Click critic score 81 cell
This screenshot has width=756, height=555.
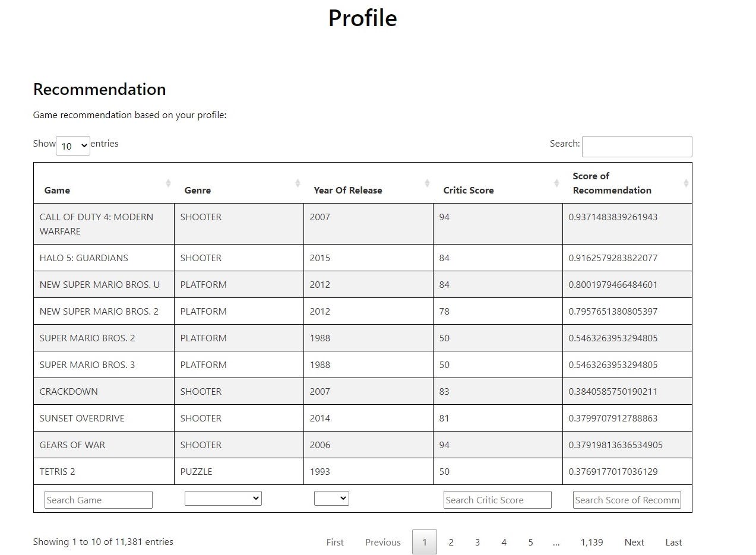coord(498,418)
